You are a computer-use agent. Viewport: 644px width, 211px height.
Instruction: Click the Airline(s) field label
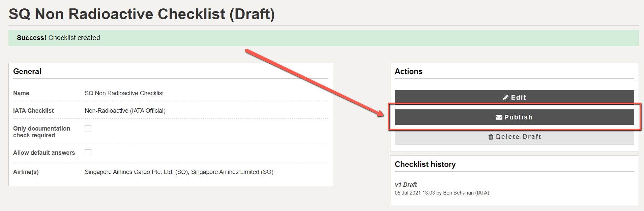(26, 172)
